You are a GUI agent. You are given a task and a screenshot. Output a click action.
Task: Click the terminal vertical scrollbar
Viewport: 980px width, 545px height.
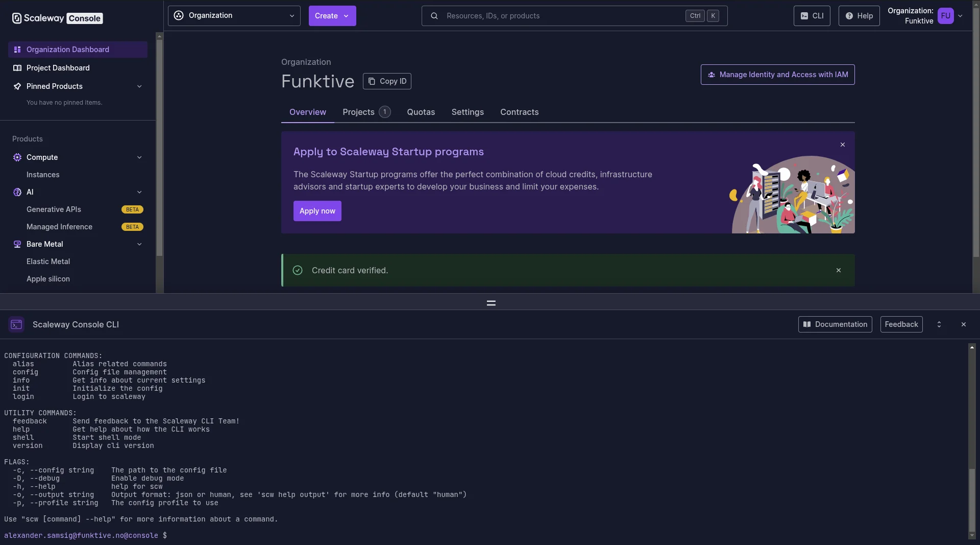coord(972,501)
